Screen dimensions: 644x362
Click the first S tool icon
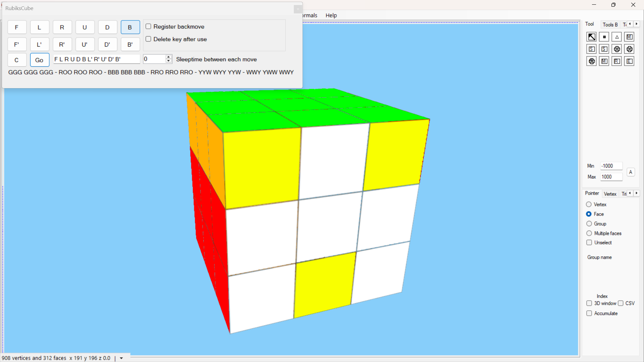point(591,49)
